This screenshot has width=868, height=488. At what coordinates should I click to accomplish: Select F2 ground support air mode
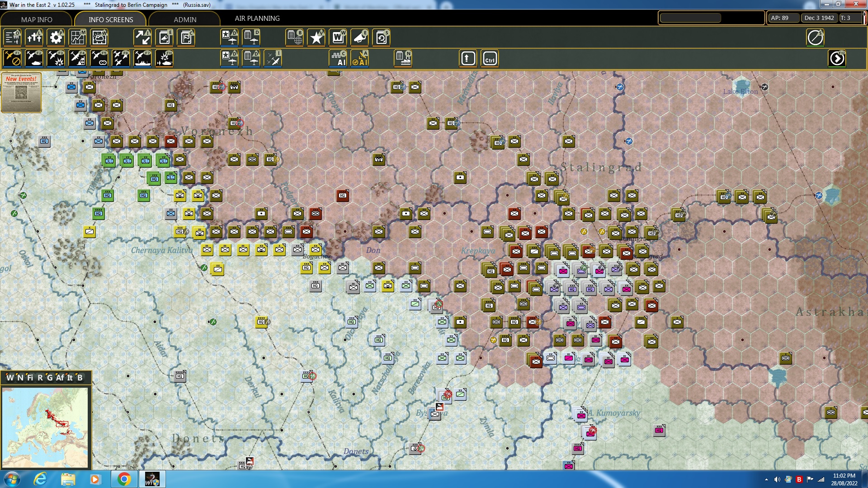[x=34, y=59]
